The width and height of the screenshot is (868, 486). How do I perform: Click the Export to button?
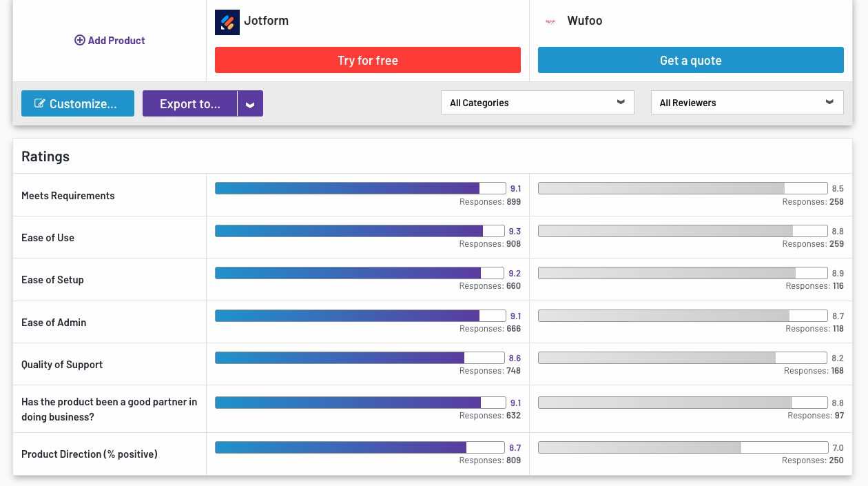tap(190, 104)
